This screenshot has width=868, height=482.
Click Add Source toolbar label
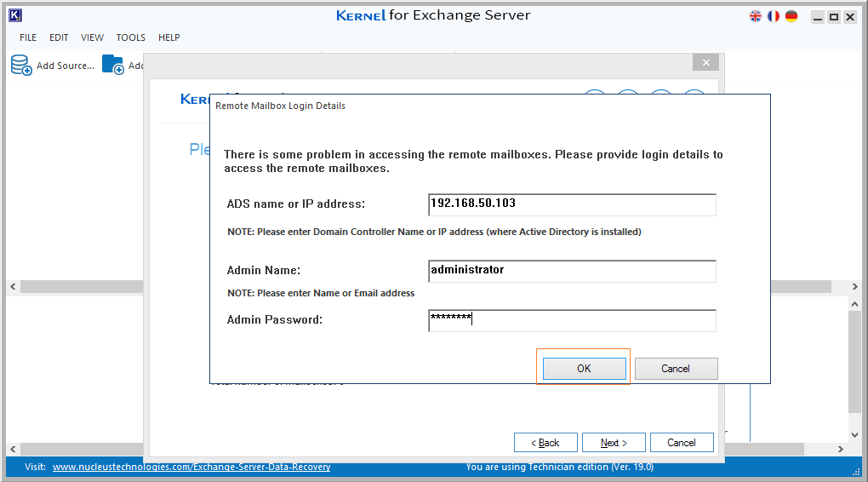tap(66, 66)
